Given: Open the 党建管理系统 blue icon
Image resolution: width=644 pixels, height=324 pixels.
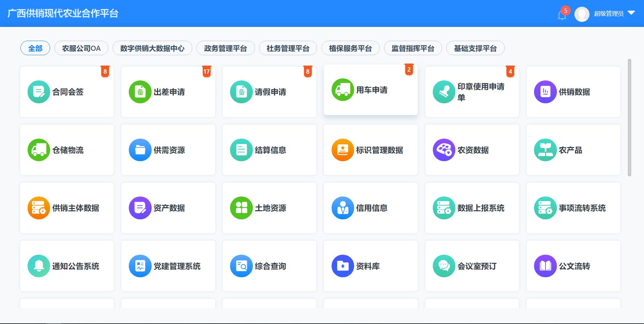Looking at the screenshot, I should [140, 266].
